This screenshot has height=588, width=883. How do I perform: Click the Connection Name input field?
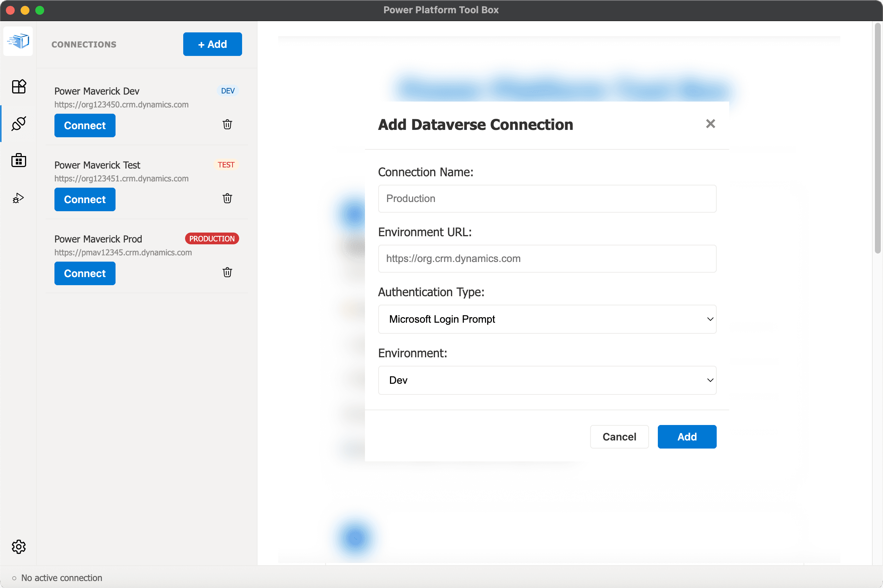click(x=547, y=199)
